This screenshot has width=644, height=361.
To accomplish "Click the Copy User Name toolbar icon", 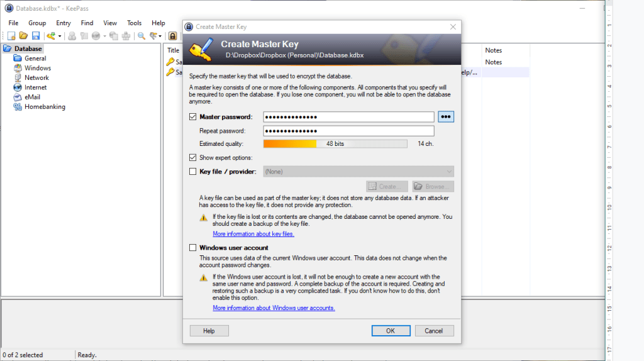I will pyautogui.click(x=72, y=36).
